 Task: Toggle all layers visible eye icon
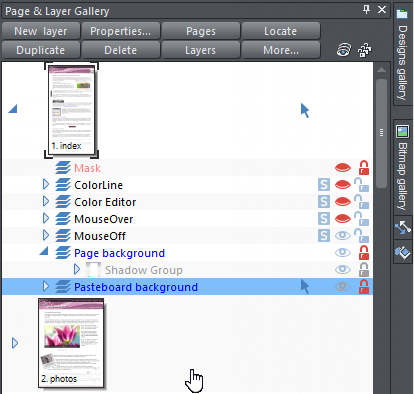(344, 50)
